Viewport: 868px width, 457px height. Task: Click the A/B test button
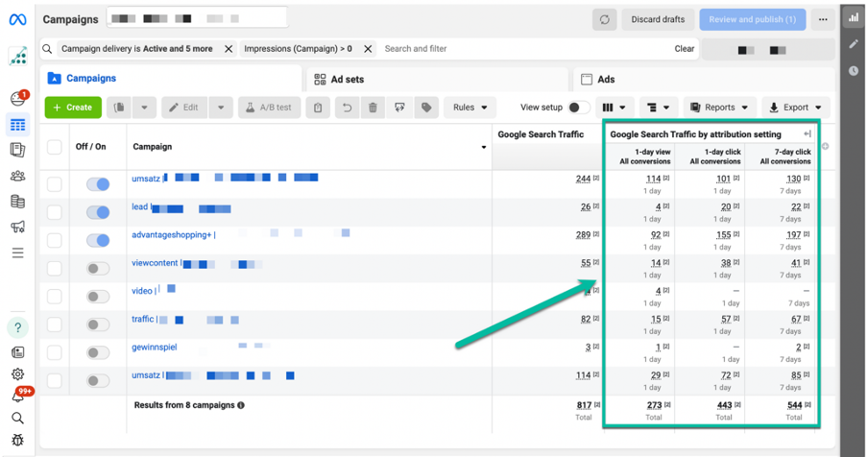(x=269, y=108)
